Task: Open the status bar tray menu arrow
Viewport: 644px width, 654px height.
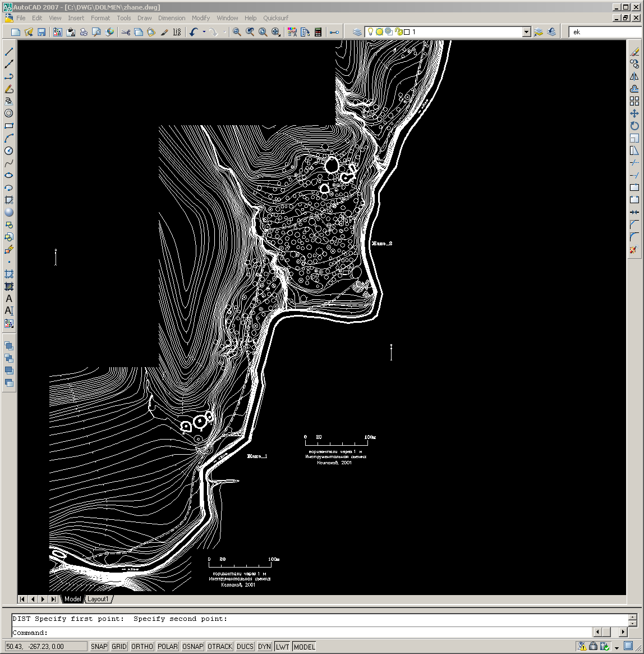Action: click(x=617, y=647)
